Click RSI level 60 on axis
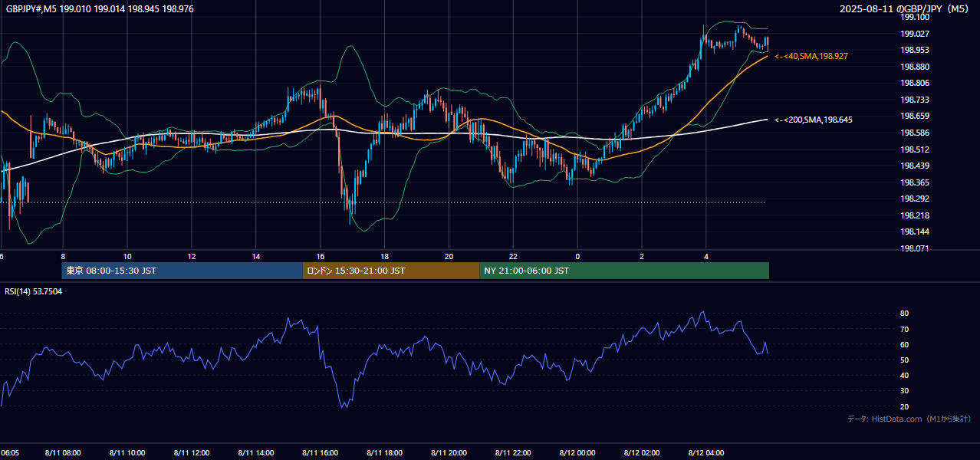The width and height of the screenshot is (980, 460). coord(904,344)
